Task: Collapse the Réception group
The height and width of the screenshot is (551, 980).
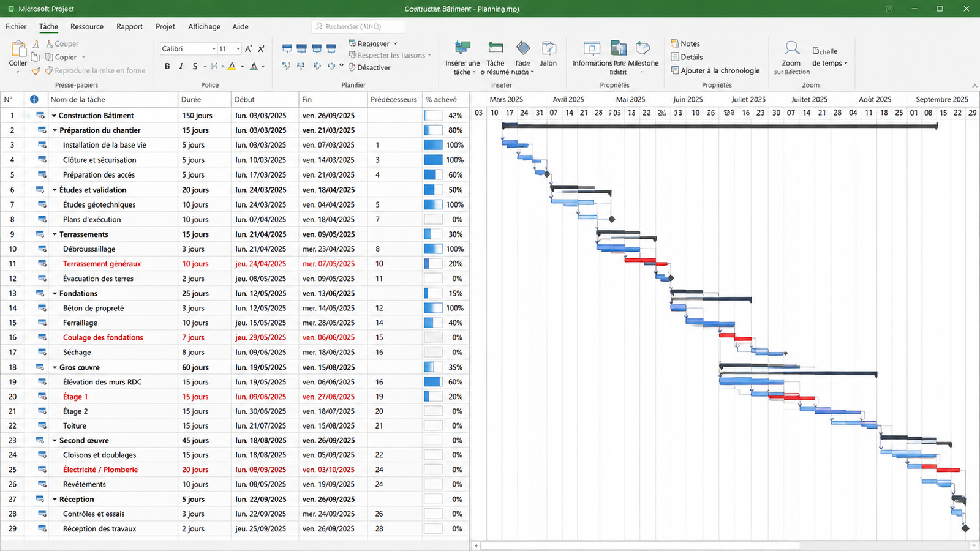Action: 55,500
